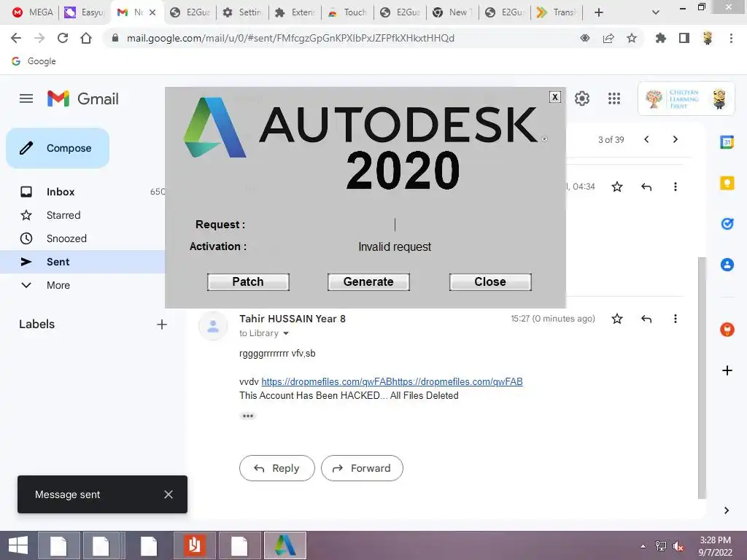Image resolution: width=747 pixels, height=560 pixels.
Task: Click the Close button in the Autodesk dialog
Action: point(490,282)
